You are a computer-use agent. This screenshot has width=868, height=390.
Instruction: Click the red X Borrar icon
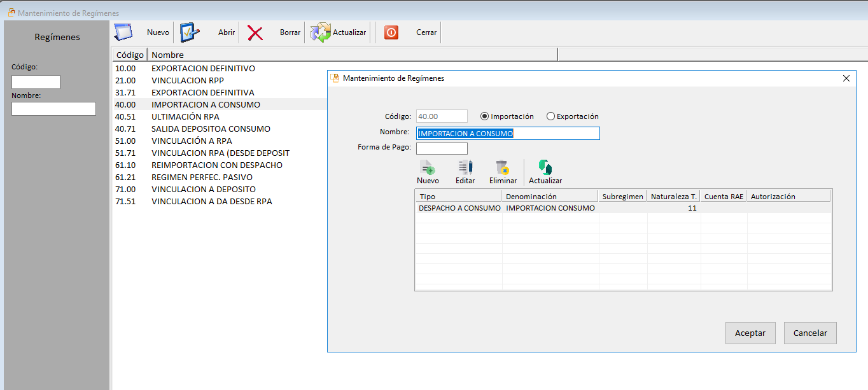point(255,33)
